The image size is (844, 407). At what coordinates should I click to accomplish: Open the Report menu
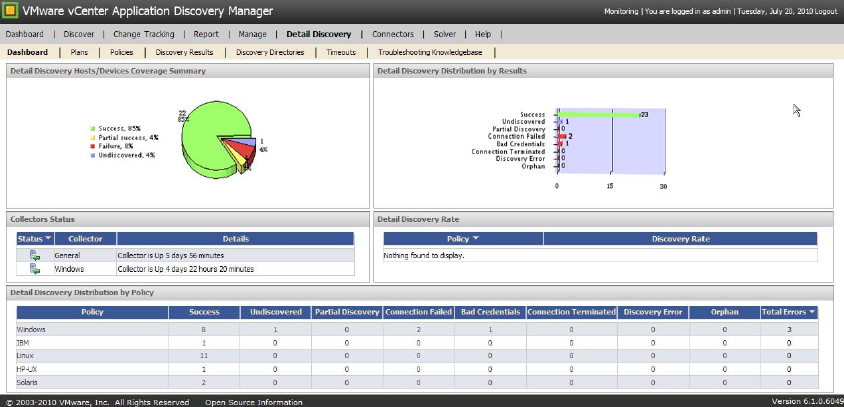click(206, 34)
